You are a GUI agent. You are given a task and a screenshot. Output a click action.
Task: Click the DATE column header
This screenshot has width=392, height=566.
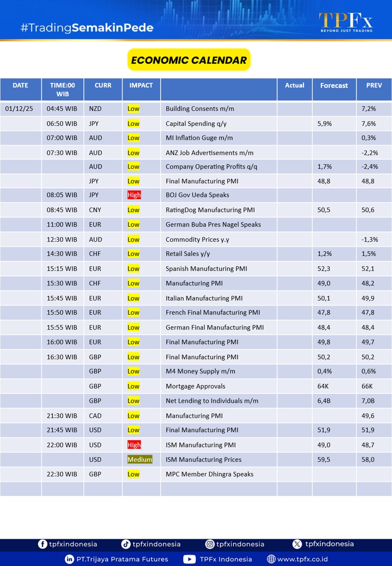click(21, 86)
